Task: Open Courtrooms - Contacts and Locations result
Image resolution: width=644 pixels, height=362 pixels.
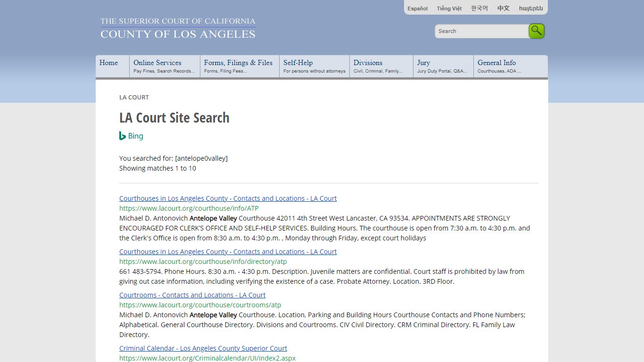Action: click(192, 295)
